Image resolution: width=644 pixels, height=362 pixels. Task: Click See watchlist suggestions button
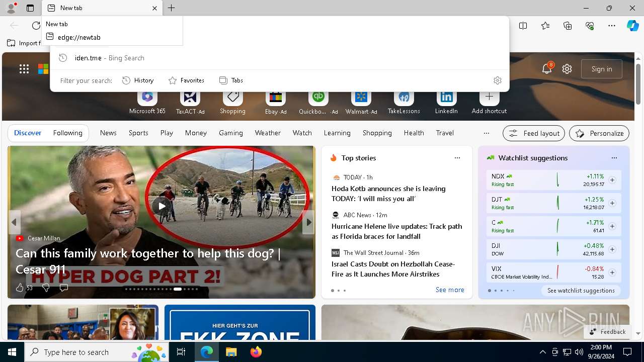581,291
